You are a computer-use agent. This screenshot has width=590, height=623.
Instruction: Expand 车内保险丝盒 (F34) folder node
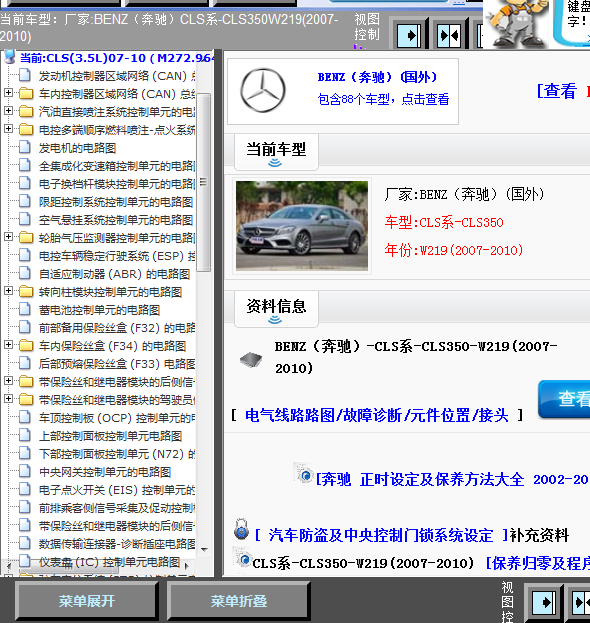[x=8, y=344]
